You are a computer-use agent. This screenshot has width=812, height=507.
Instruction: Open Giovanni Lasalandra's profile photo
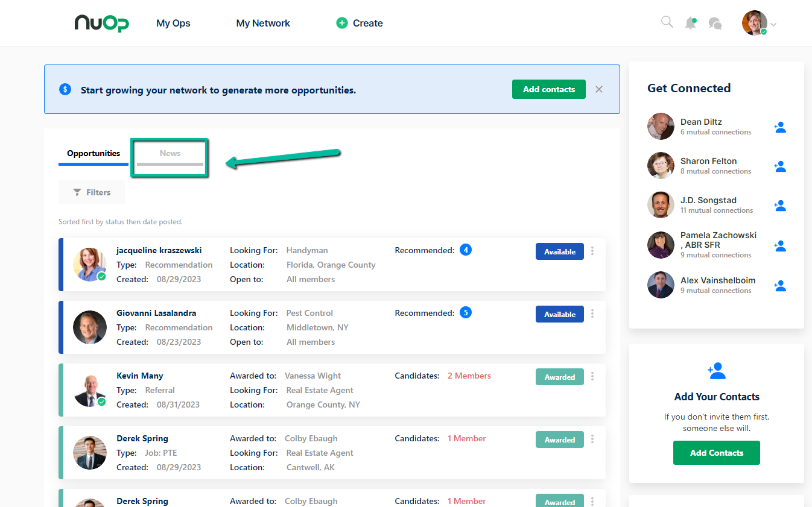(x=90, y=327)
